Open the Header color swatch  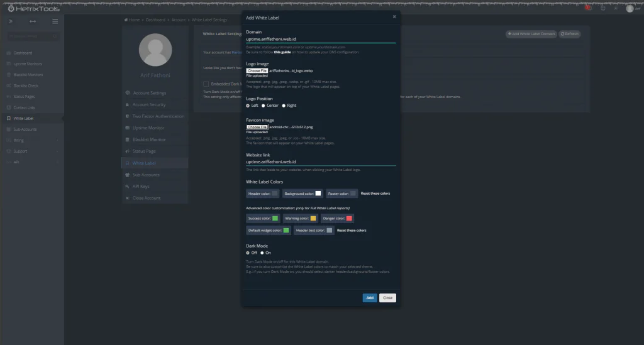click(x=275, y=194)
